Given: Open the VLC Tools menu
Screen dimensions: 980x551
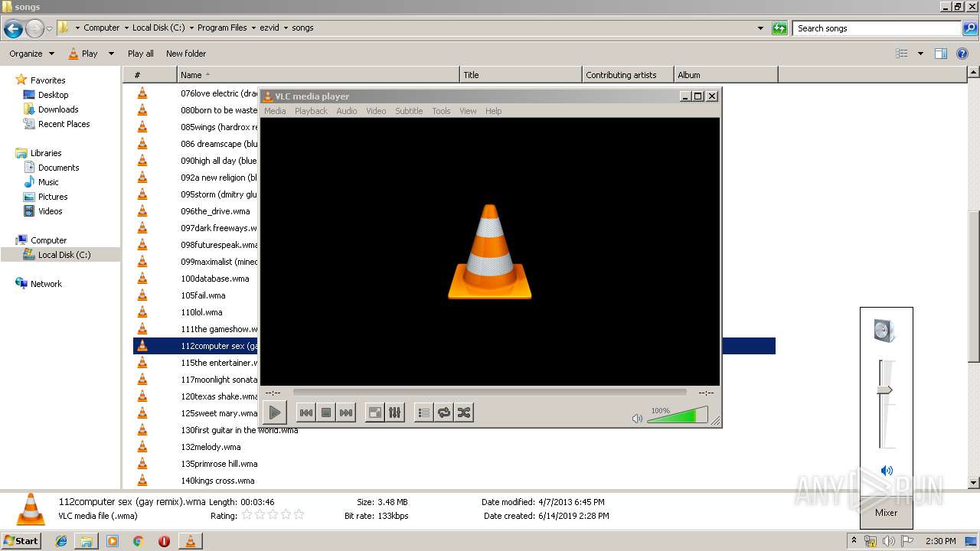Looking at the screenshot, I should coord(441,111).
